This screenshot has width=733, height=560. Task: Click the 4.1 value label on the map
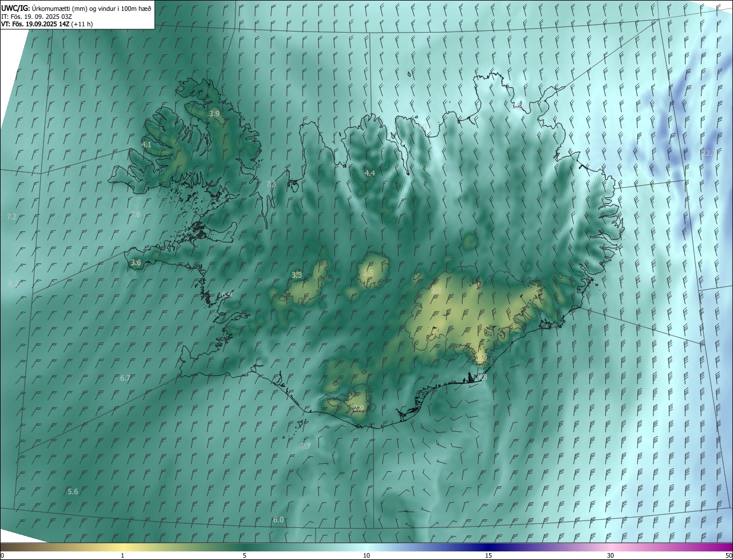(x=147, y=145)
